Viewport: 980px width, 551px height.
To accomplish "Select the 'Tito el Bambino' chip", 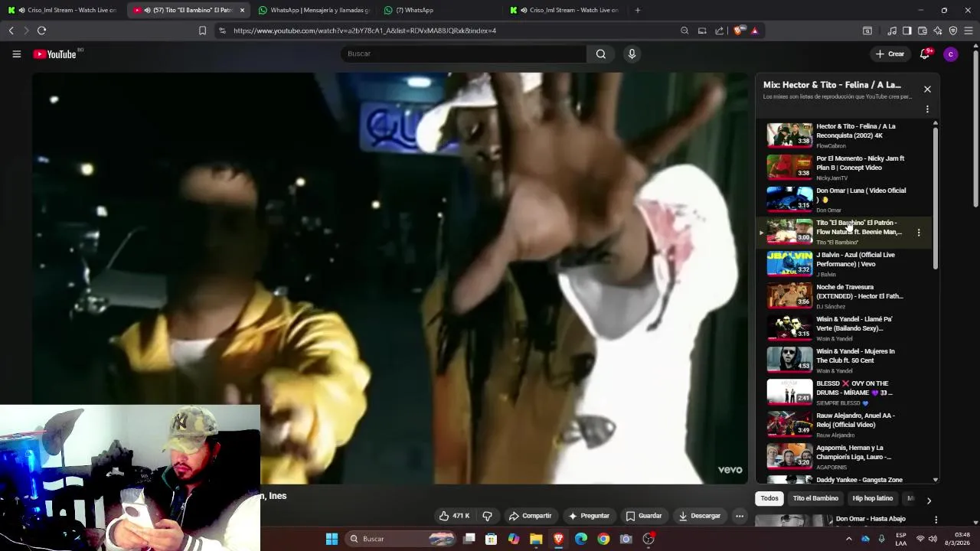I will [815, 498].
